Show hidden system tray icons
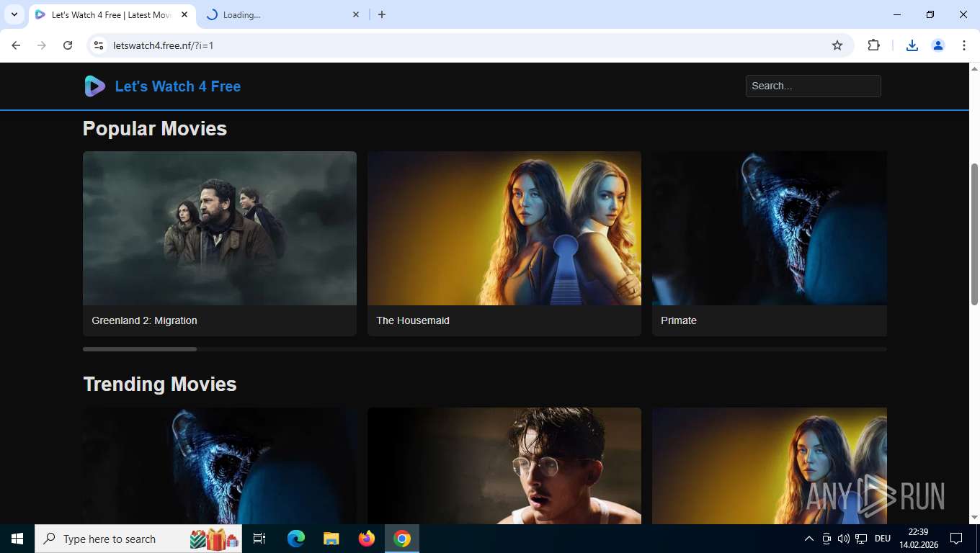 click(x=808, y=539)
